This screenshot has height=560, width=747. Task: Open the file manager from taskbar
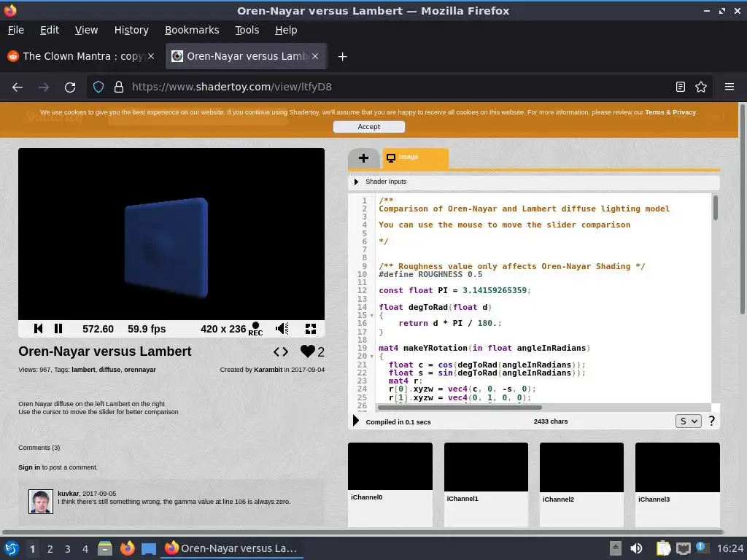coord(105,548)
